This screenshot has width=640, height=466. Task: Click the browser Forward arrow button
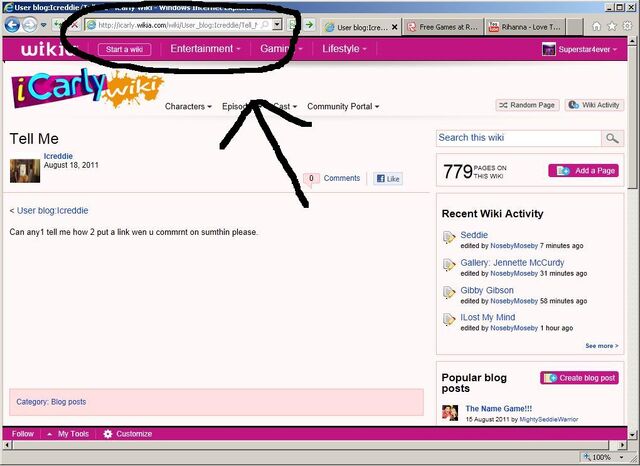point(29,25)
